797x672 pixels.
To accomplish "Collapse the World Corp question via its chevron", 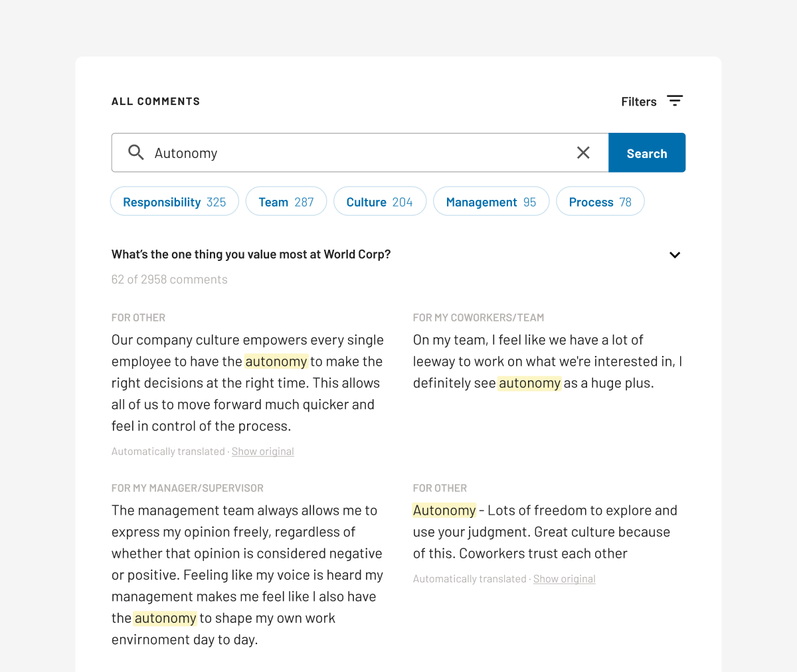I will pyautogui.click(x=675, y=255).
